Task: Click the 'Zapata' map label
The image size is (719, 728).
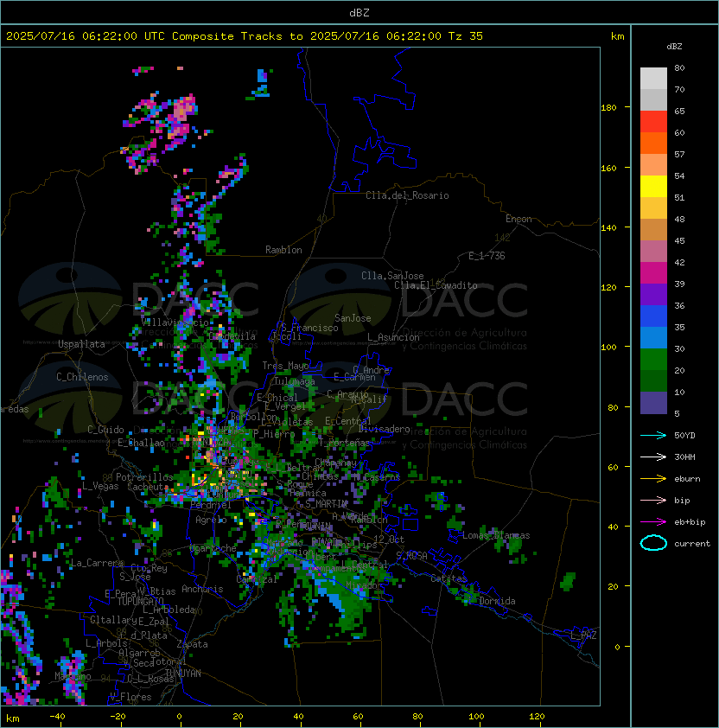Action: 192,644
